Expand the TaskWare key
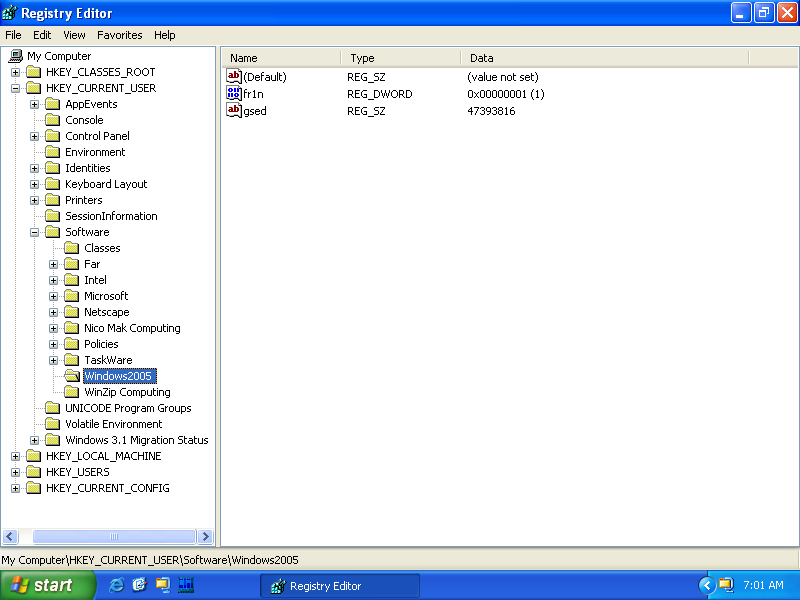This screenshot has width=800, height=600. [53, 360]
